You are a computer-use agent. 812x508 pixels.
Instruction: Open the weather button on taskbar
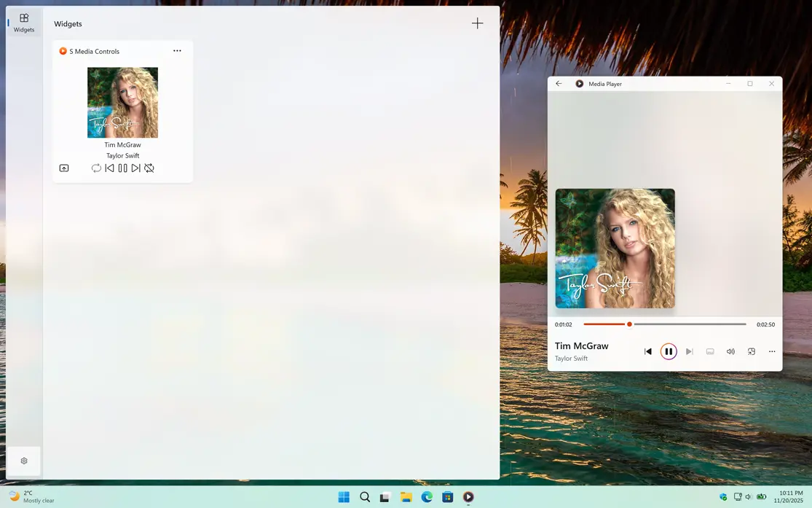tap(32, 497)
